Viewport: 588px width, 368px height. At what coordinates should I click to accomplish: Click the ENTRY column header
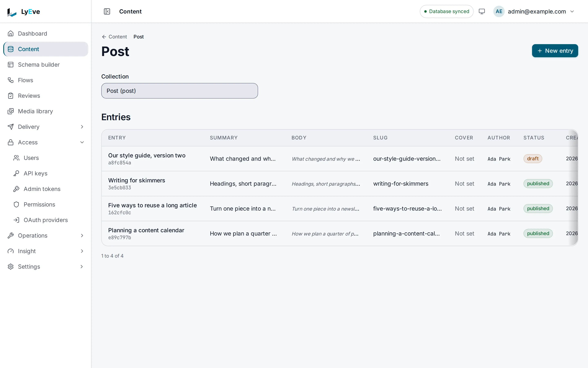[x=117, y=138]
